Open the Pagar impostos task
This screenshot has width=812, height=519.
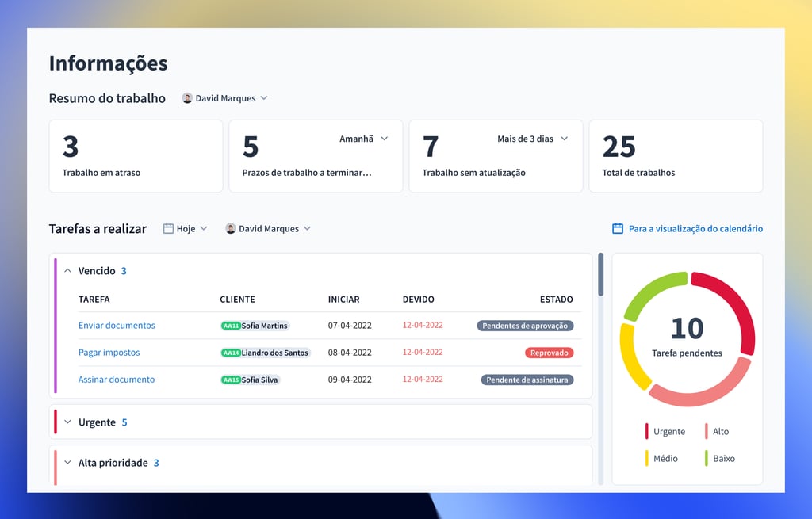109,353
